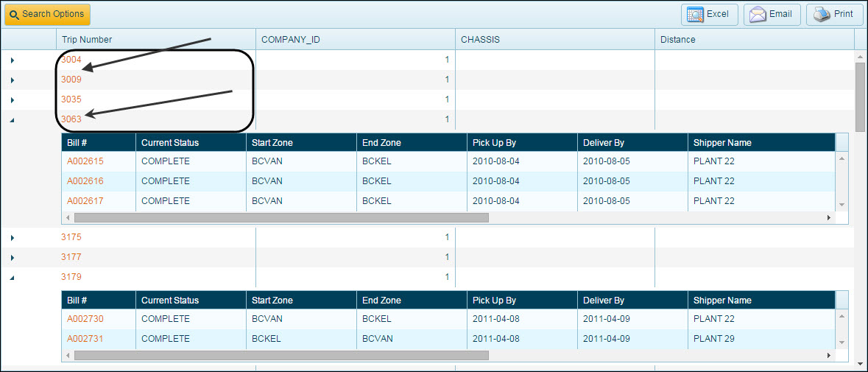This screenshot has height=372, width=868.
Task: Click Deliver By header in trip 3063 subgrid
Action: pos(632,142)
